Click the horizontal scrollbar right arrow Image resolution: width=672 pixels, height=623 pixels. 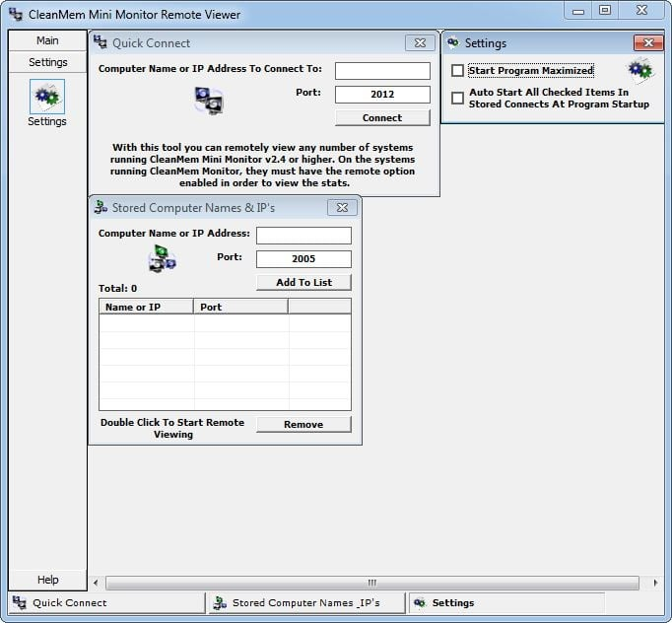656,583
